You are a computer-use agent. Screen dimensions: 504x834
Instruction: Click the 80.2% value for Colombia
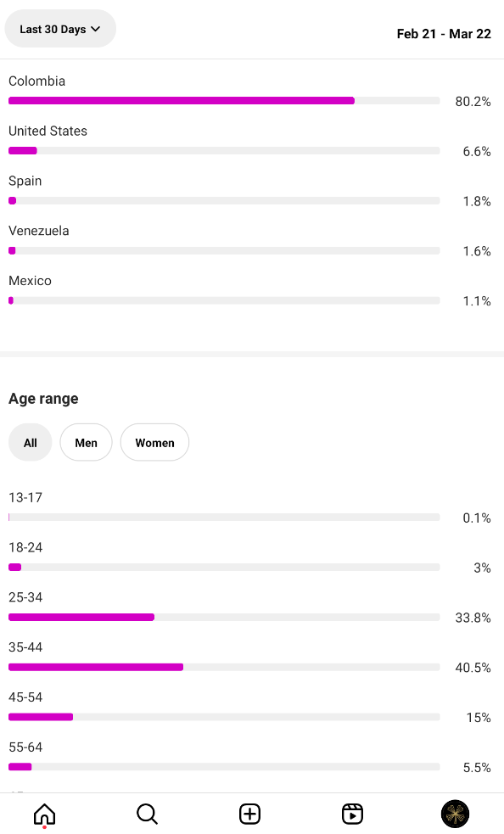(x=473, y=102)
